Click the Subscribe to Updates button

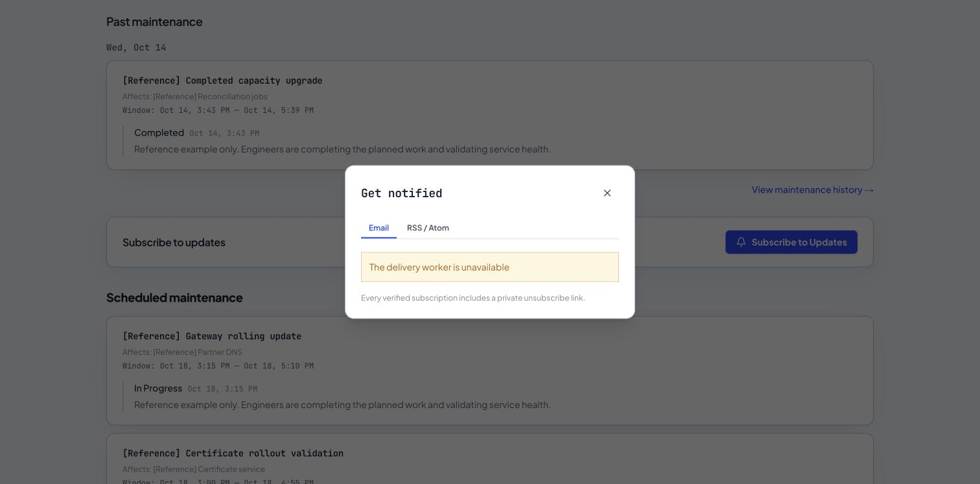point(791,242)
